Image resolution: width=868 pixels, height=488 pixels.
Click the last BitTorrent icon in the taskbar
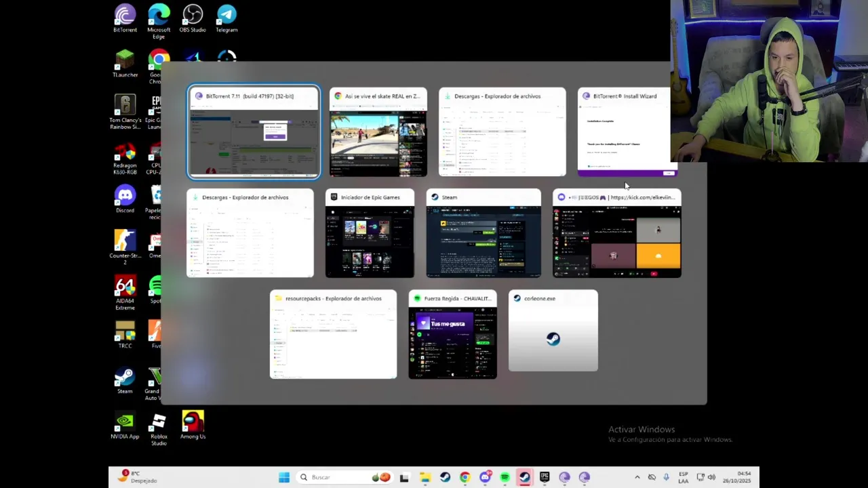coord(585,477)
